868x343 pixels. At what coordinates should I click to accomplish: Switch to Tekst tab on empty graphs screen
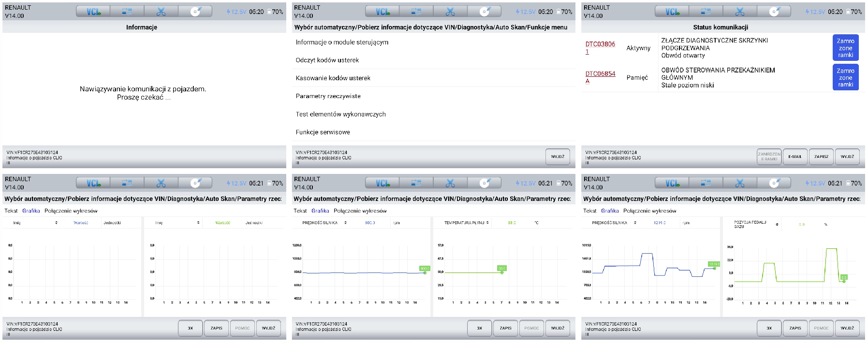pos(11,211)
